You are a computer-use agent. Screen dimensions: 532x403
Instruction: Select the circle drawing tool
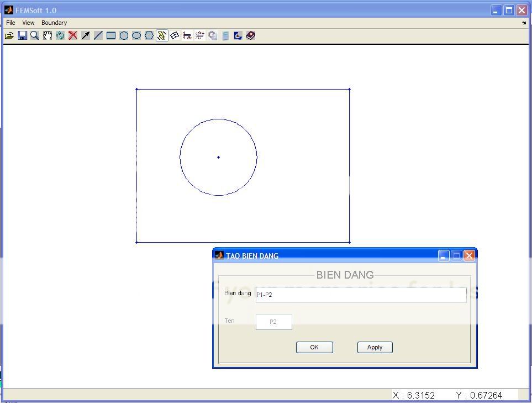(124, 36)
